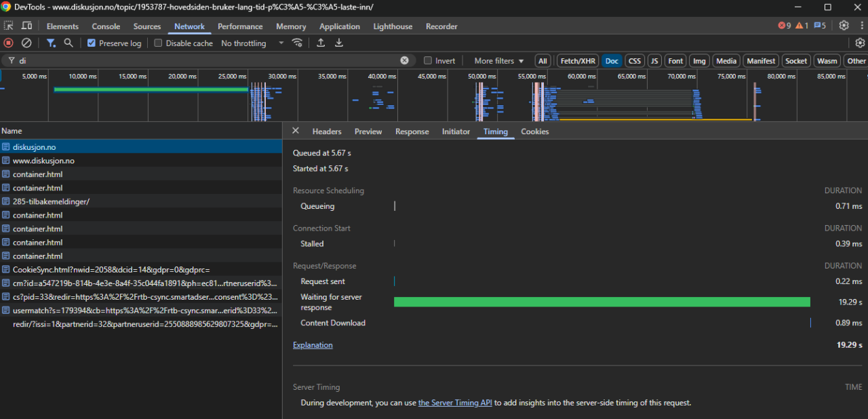Click the import HAR upload icon
Image resolution: width=868 pixels, height=419 pixels.
pyautogui.click(x=321, y=43)
